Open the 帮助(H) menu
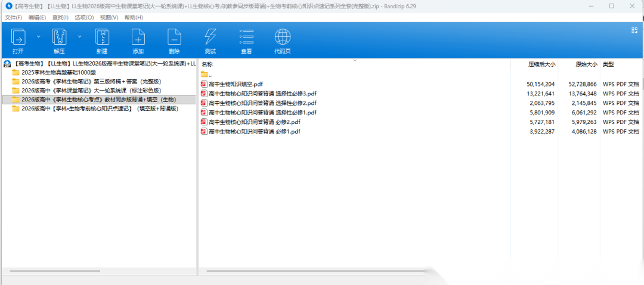 [x=134, y=17]
